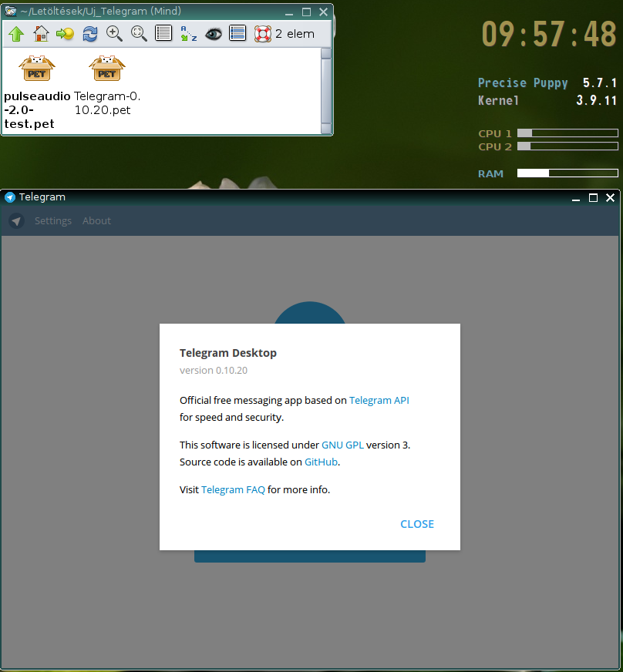Image resolution: width=623 pixels, height=672 pixels.
Task: Click the ROX-Filer window title icon
Action: (11, 11)
